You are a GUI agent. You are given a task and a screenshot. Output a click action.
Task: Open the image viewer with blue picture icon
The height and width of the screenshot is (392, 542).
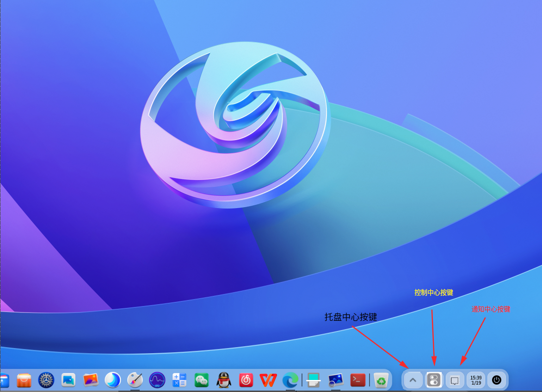click(68, 380)
